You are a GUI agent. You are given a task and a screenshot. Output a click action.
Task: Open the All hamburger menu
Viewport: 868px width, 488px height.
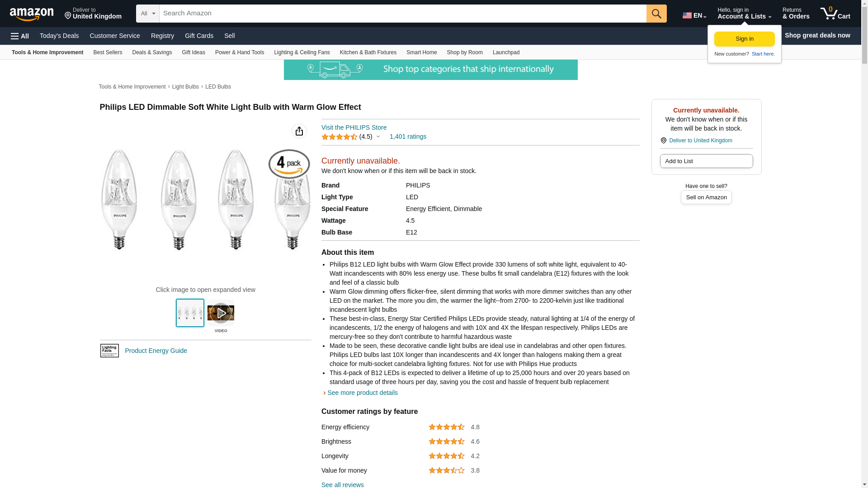20,36
